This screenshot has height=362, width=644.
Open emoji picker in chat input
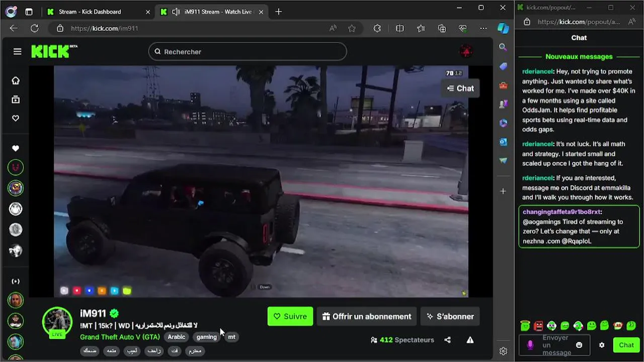coord(579,345)
